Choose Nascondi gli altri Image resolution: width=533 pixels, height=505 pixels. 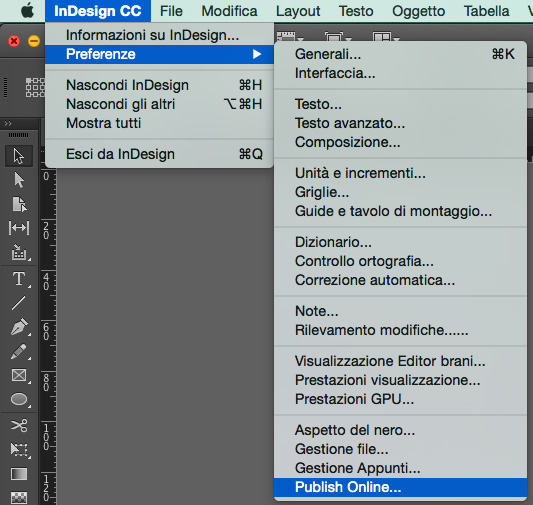[x=159, y=104]
